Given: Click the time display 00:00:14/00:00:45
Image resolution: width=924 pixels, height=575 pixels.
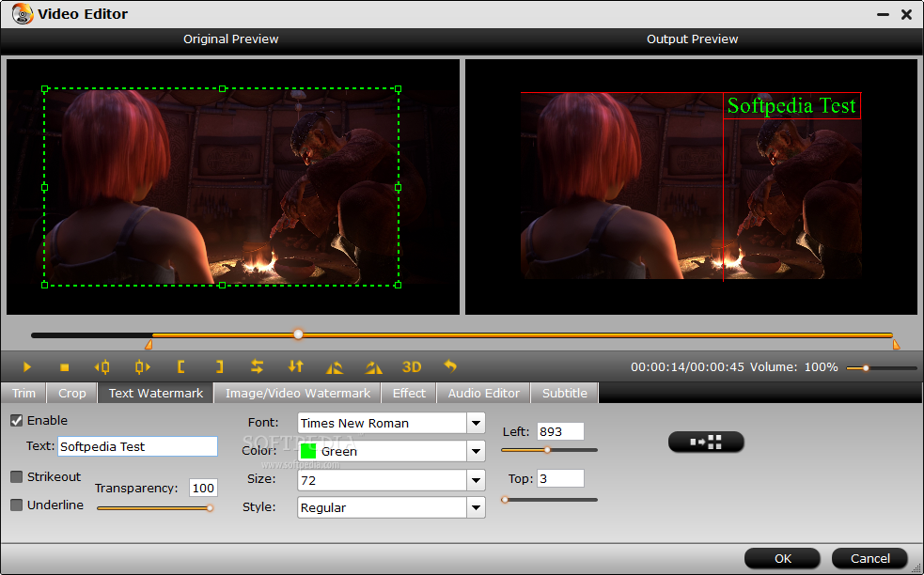Looking at the screenshot, I should (687, 367).
